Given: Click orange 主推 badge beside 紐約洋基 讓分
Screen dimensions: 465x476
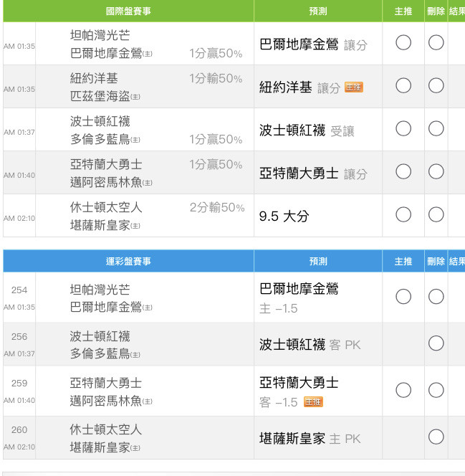Looking at the screenshot, I should [354, 87].
